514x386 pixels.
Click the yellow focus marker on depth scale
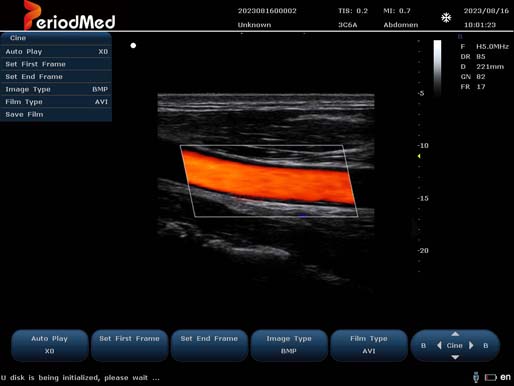click(419, 156)
